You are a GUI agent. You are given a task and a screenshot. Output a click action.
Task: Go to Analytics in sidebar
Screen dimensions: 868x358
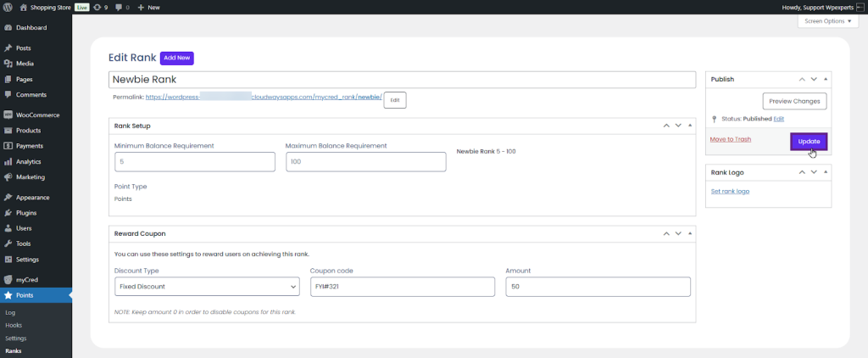tap(28, 161)
